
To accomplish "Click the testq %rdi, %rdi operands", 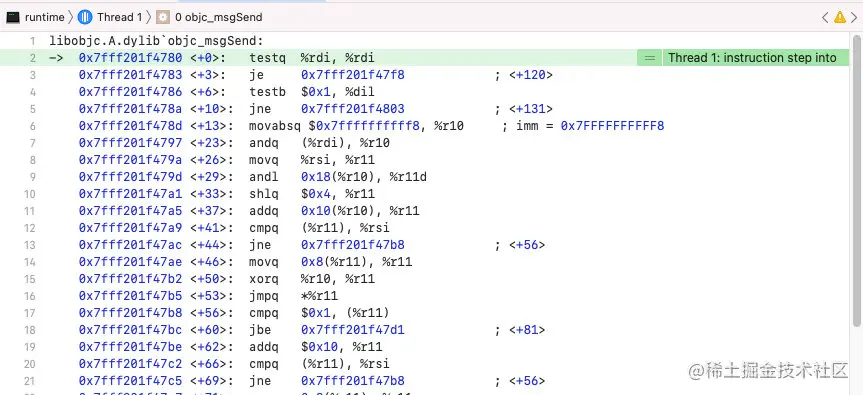I will click(x=337, y=58).
